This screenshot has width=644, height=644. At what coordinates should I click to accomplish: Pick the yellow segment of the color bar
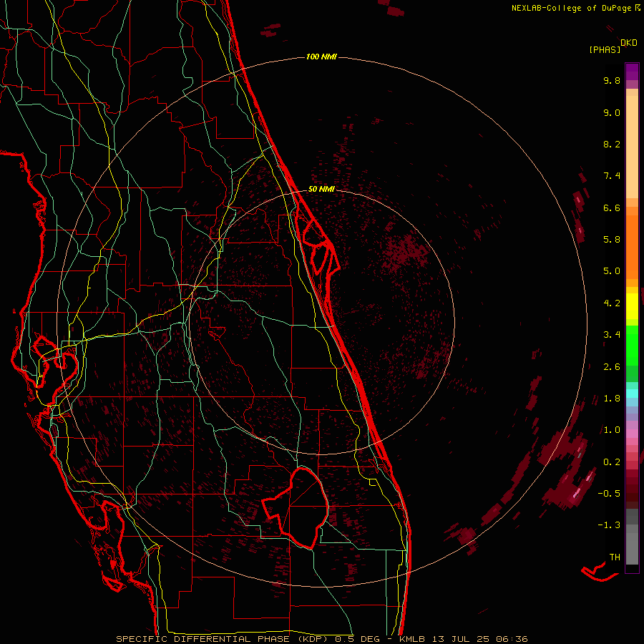tap(632, 306)
